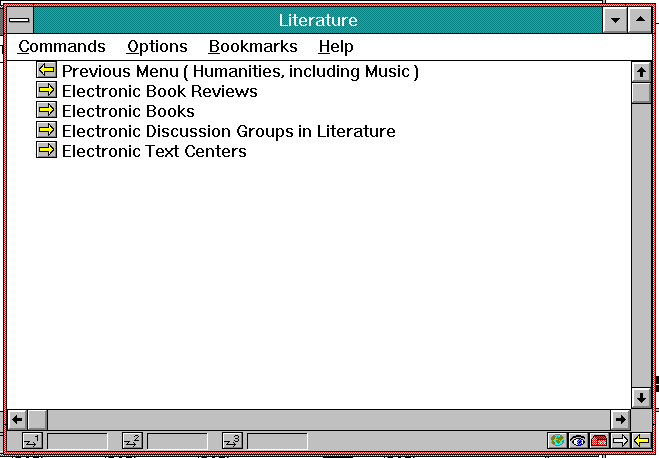Click the vertical scrollbar down arrow
Screen dimensions: 659x458
(x=641, y=397)
